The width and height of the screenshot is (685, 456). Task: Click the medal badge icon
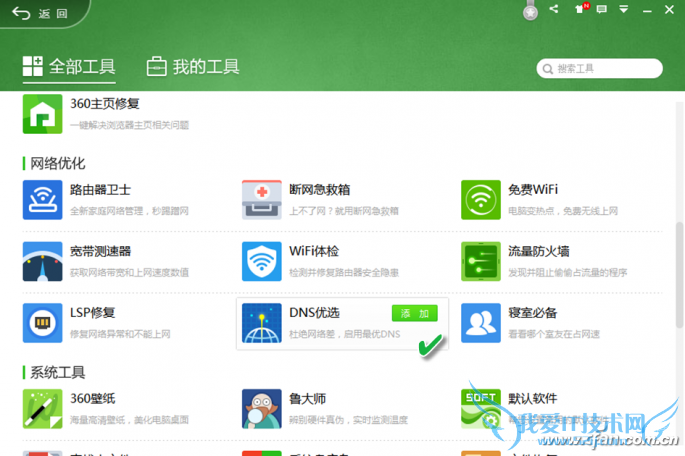coord(530,10)
